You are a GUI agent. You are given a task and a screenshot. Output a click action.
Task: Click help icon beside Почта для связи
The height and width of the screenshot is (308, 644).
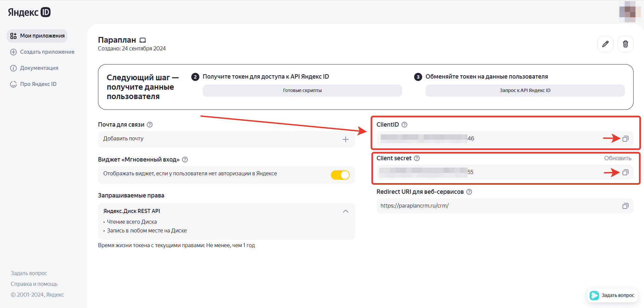point(150,125)
